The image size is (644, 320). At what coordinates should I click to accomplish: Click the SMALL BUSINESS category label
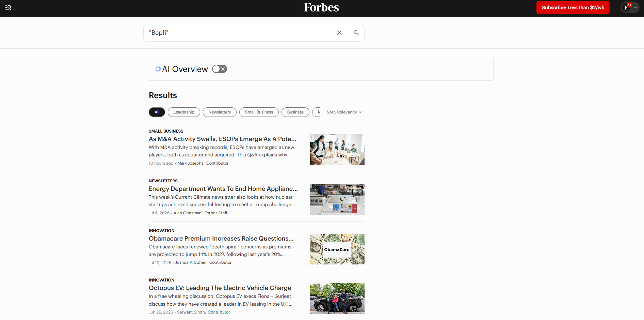click(x=166, y=131)
